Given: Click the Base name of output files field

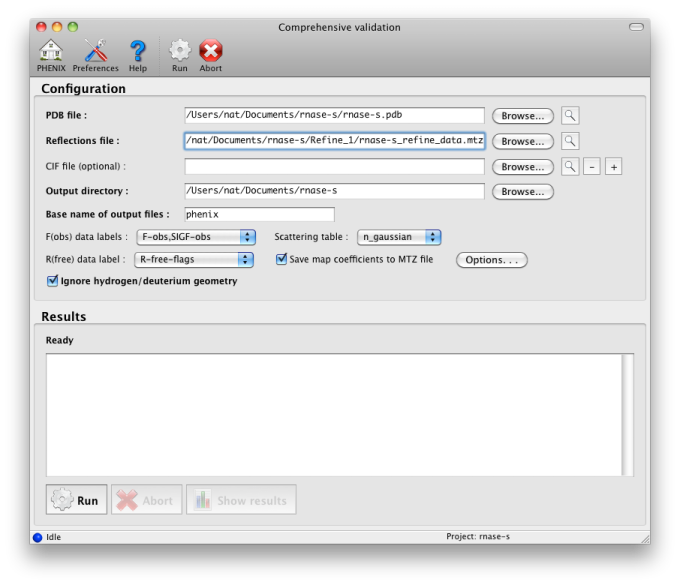Looking at the screenshot, I should click(259, 214).
